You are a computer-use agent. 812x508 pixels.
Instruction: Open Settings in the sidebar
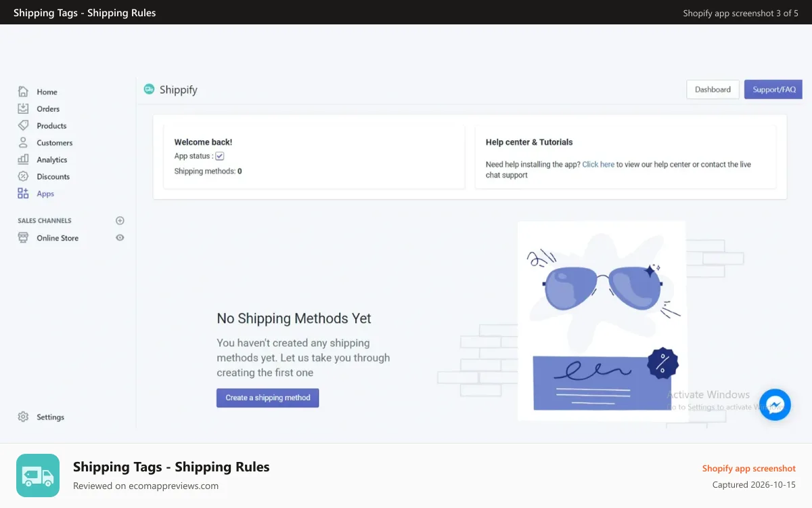[50, 417]
